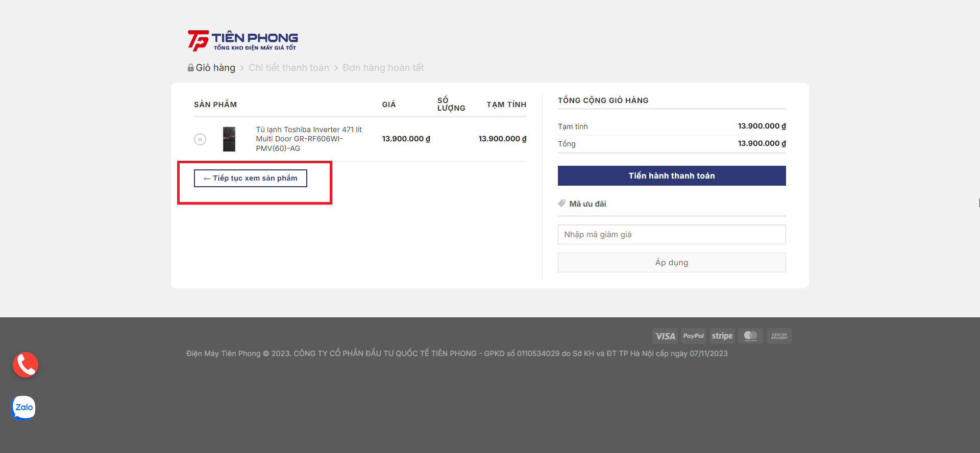Click the red phone call icon

click(26, 365)
